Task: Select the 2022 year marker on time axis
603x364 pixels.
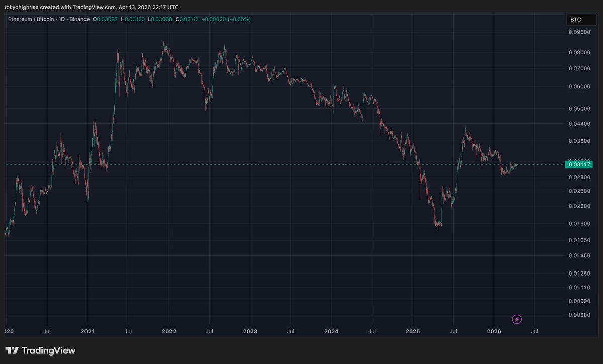Action: 169,331
